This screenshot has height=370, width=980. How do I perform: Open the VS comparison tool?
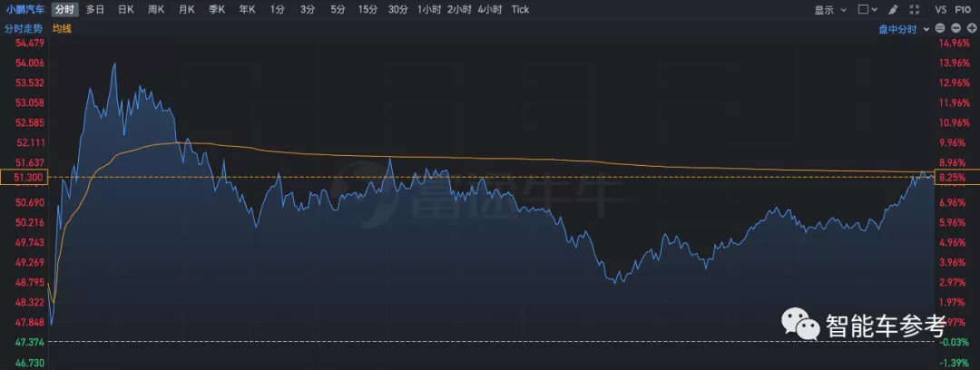(x=940, y=9)
